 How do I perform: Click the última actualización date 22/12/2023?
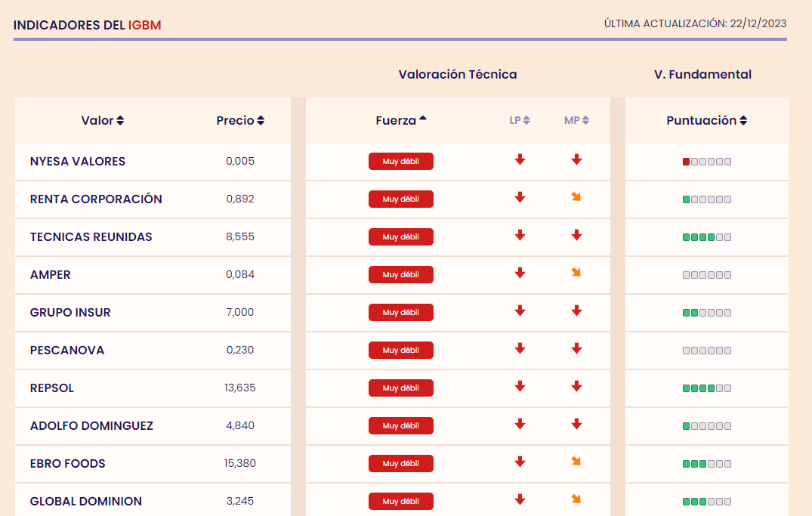coord(758,23)
